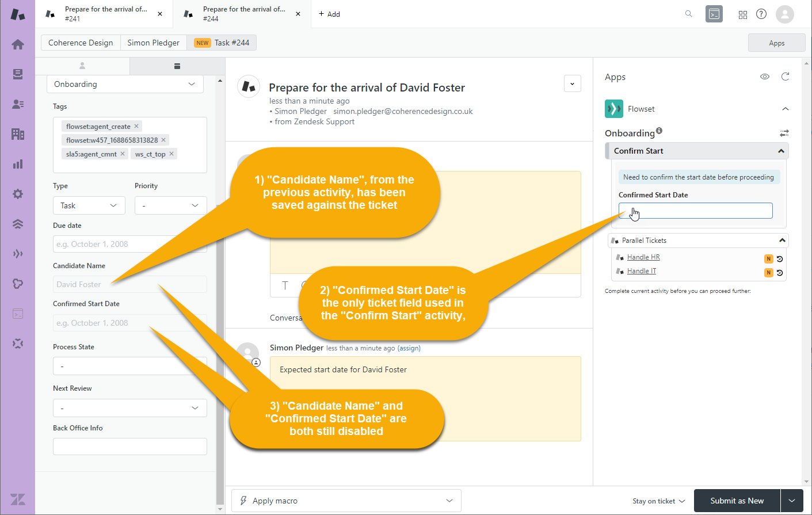Viewport: 812px width, 515px height.
Task: Click the Confirmed Start Date input in Flowset
Action: 695,211
